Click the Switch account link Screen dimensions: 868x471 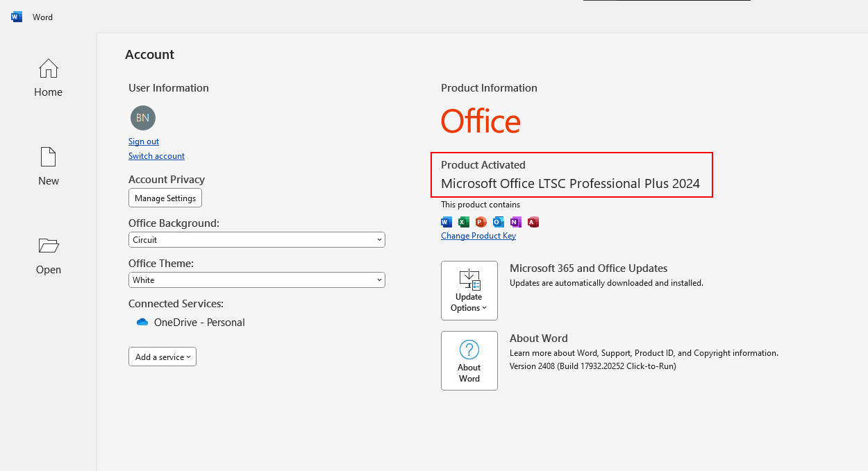coord(156,156)
